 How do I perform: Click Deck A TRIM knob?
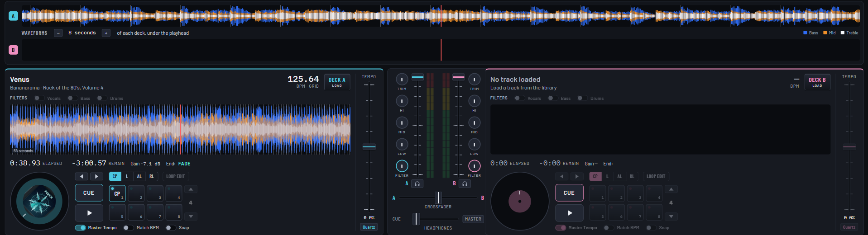click(x=402, y=79)
